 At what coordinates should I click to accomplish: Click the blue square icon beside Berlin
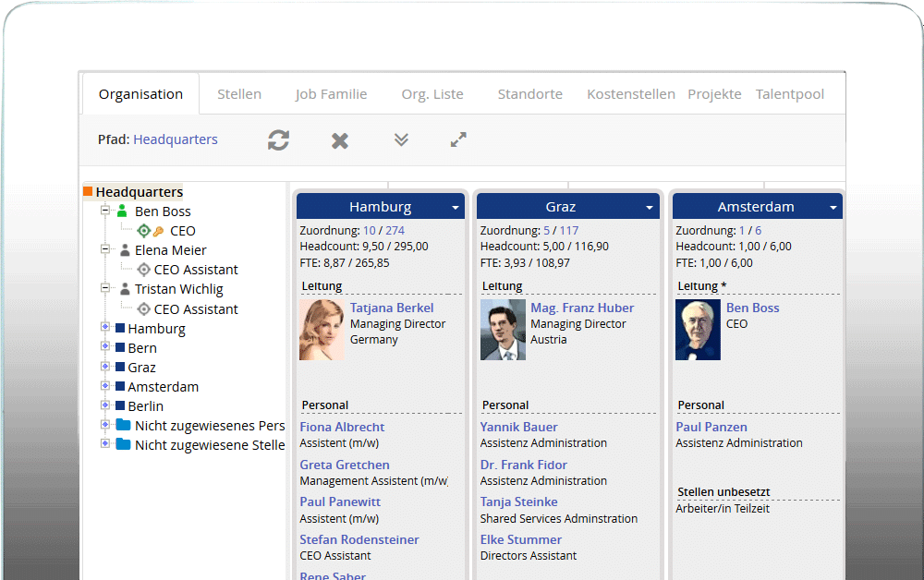(120, 405)
